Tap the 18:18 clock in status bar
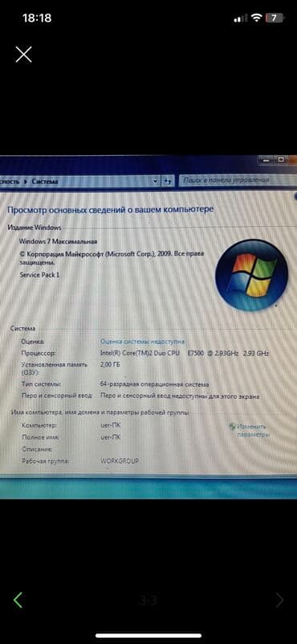297x644 pixels. pos(37,18)
